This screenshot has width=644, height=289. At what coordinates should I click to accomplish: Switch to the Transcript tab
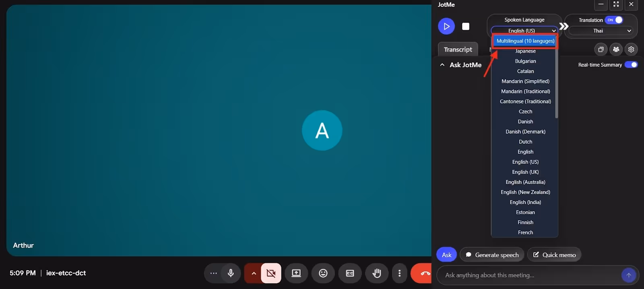(x=458, y=50)
